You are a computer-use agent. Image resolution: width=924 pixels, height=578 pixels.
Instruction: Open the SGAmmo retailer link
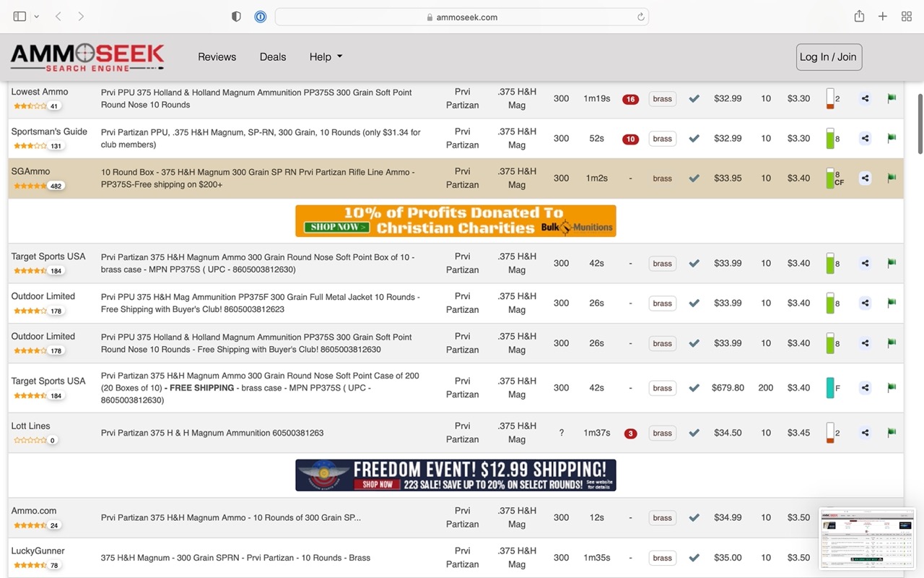[x=30, y=171]
